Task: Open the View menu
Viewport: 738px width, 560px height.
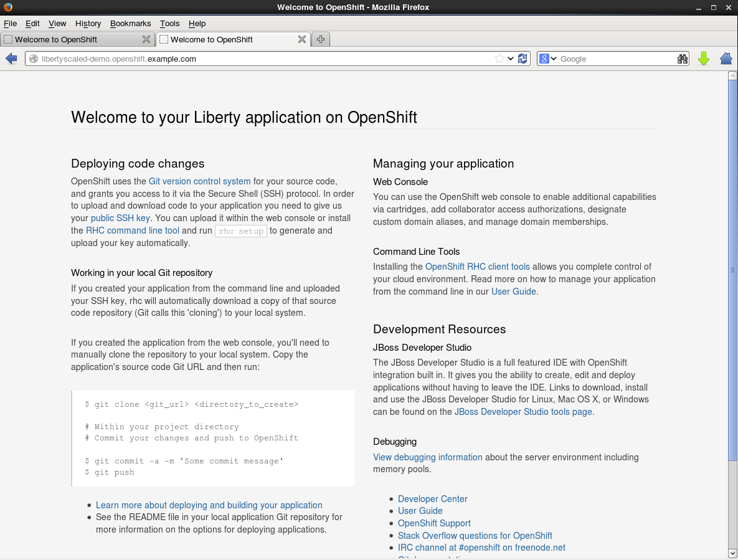Action: [57, 24]
